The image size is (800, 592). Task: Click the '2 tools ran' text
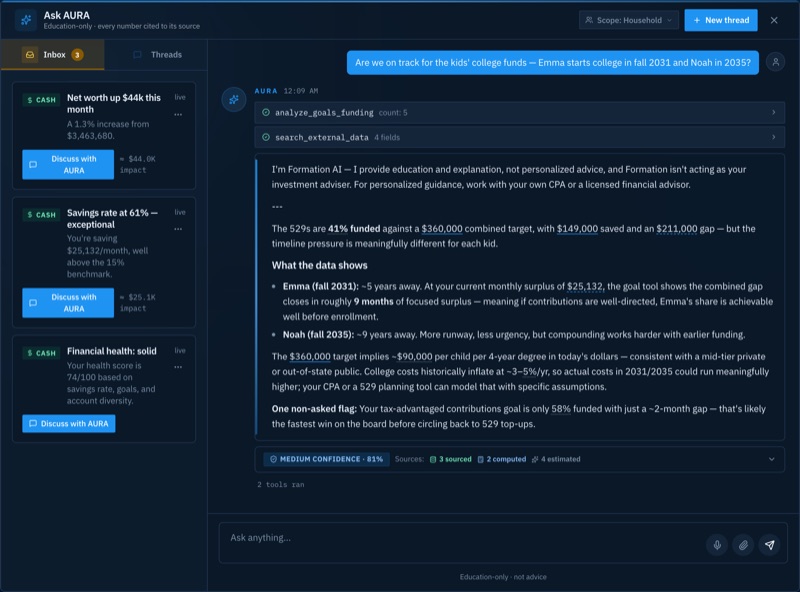(x=281, y=484)
